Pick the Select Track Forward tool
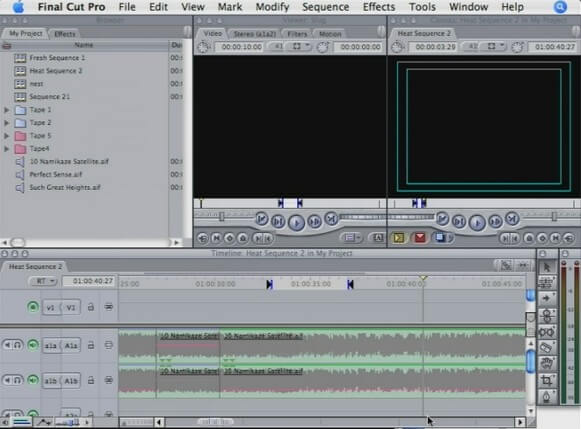The height and width of the screenshot is (429, 581). tap(547, 298)
